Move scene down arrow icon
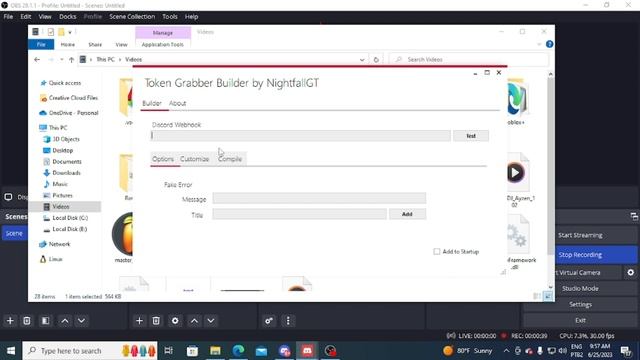The height and width of the screenshot is (360, 640). [82, 321]
